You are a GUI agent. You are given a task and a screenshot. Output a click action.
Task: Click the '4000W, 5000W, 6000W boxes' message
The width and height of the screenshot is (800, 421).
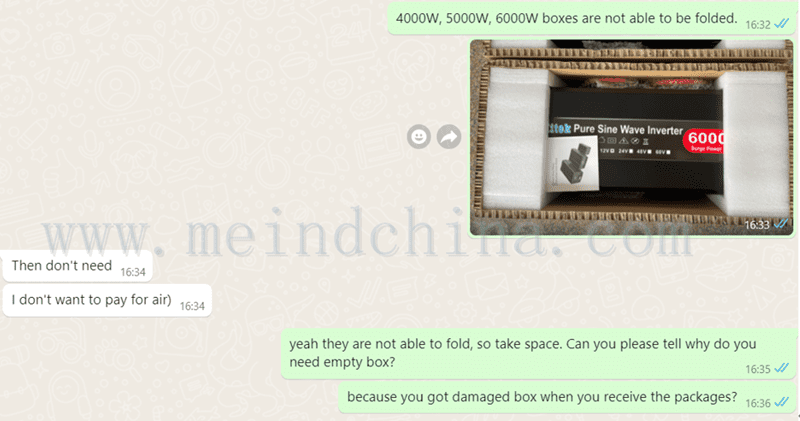point(591,18)
